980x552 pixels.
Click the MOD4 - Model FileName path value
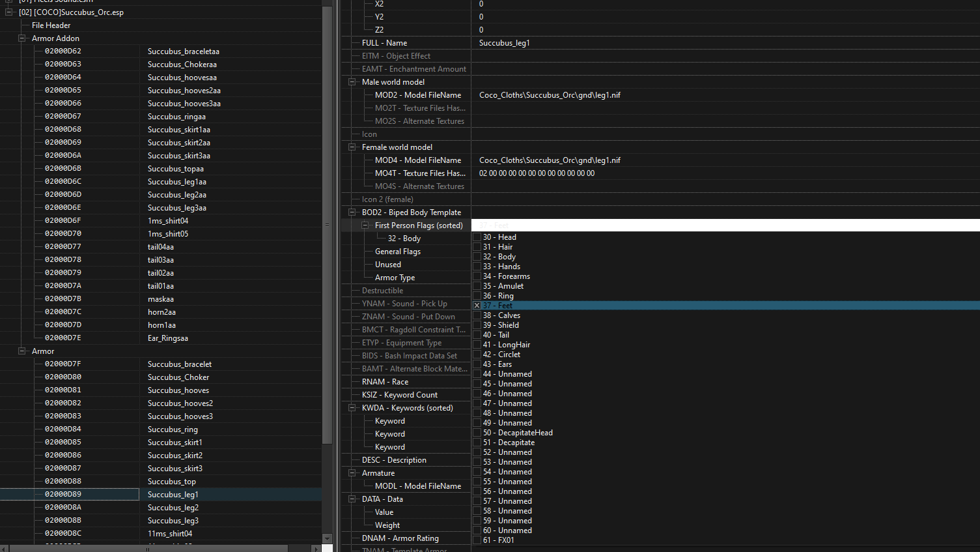click(550, 160)
